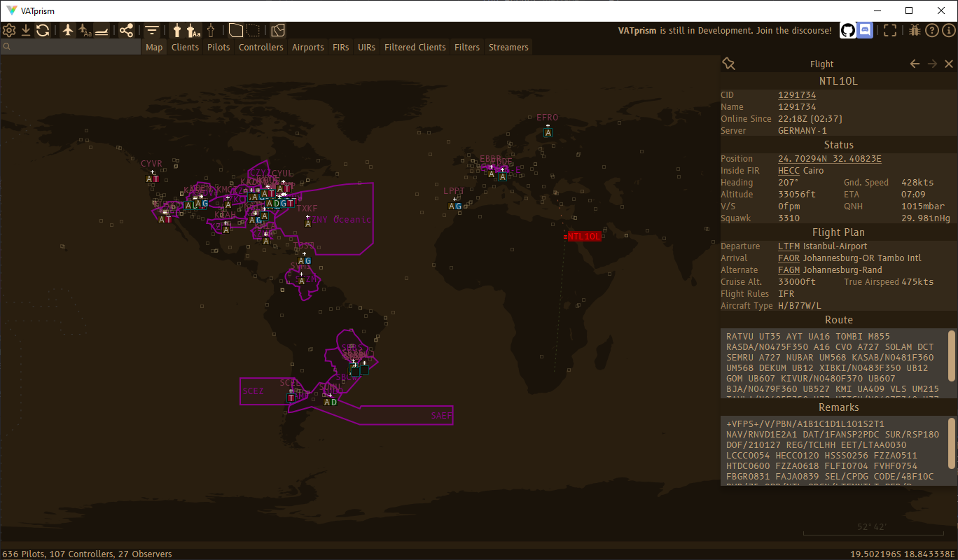
Task: Open the FIRs tab
Action: (x=341, y=47)
